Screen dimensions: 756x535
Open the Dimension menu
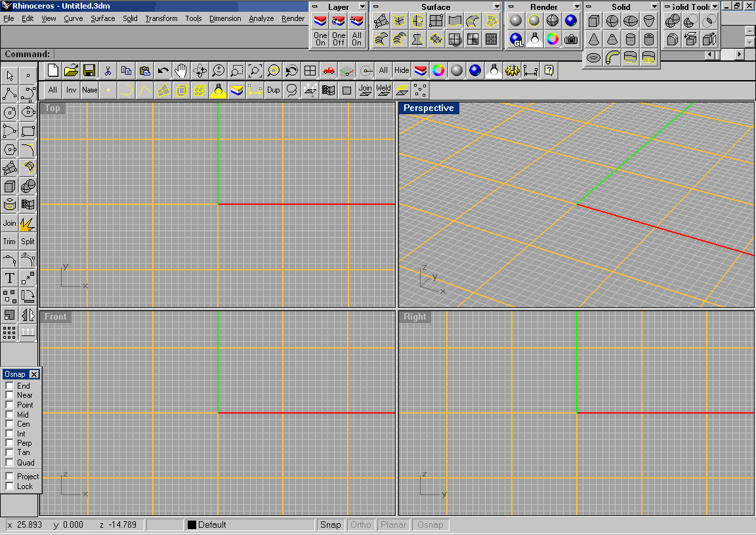(x=225, y=18)
